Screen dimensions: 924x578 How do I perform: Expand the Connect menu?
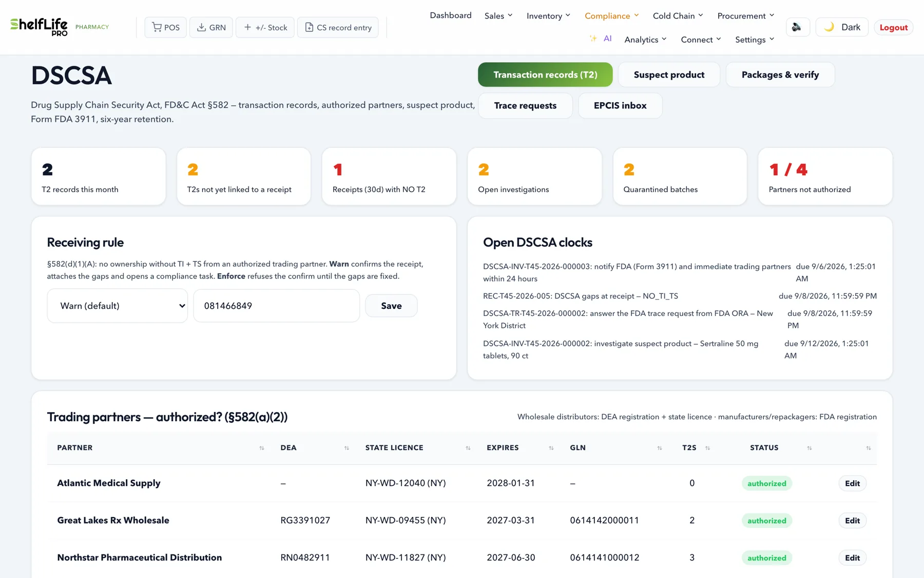701,40
